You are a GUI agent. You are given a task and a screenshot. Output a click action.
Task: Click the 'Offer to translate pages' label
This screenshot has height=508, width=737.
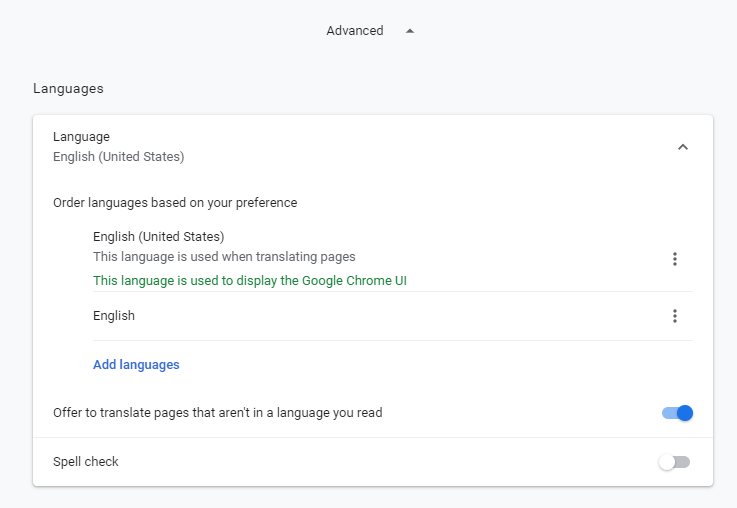tap(217, 413)
